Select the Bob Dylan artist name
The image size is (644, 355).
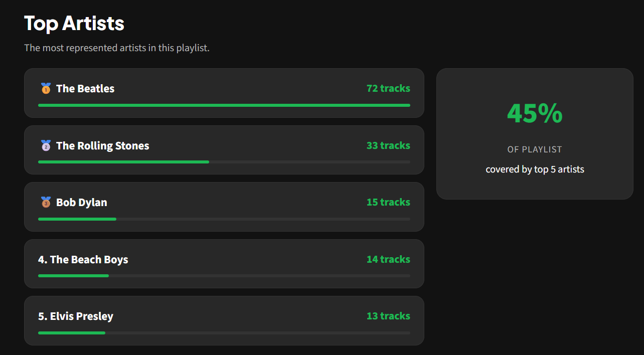[x=81, y=203]
